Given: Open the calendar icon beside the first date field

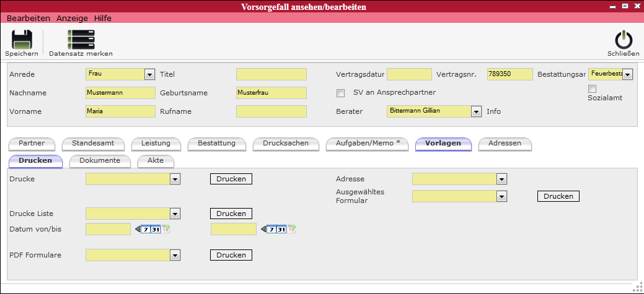Looking at the screenshot, I should 166,229.
